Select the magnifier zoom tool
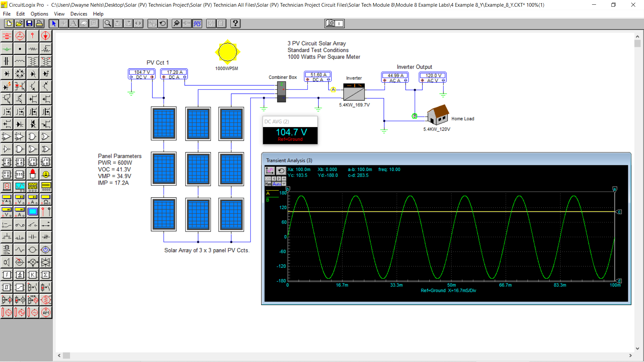644x362 pixels. (108, 23)
